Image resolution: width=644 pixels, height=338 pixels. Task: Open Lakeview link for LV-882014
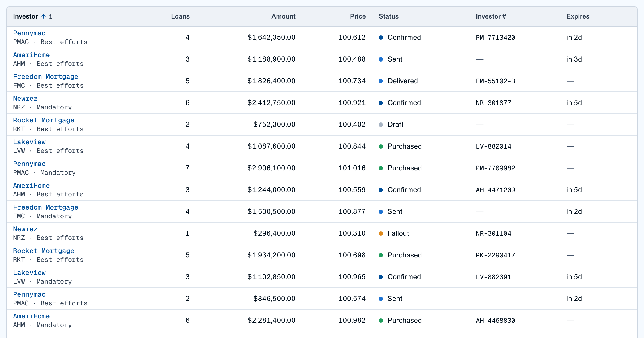click(29, 142)
